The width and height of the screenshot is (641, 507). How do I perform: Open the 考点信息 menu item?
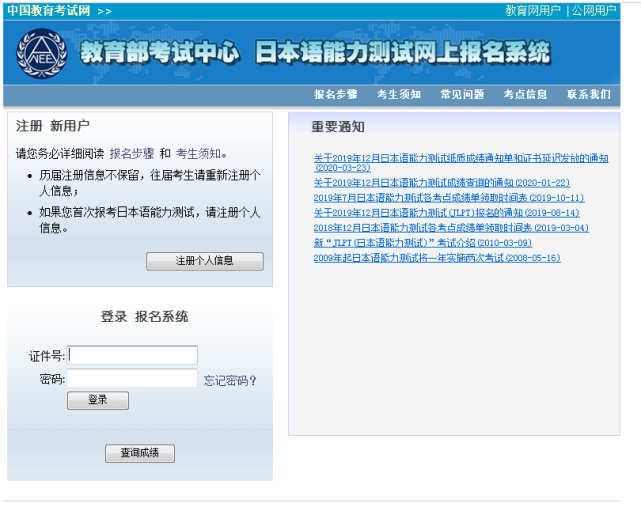coord(525,94)
